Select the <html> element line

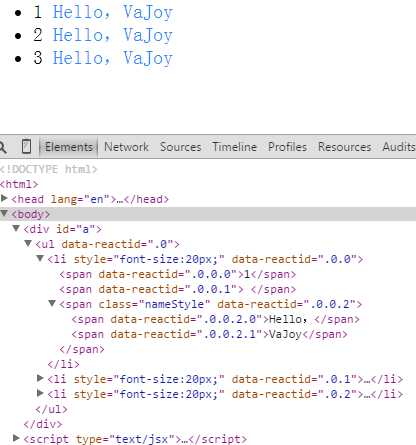19,184
